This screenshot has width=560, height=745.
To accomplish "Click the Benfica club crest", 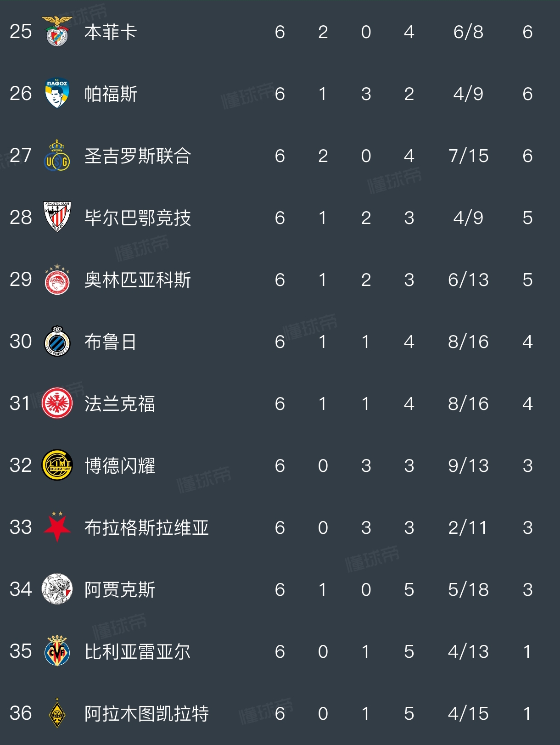I will 57,32.
